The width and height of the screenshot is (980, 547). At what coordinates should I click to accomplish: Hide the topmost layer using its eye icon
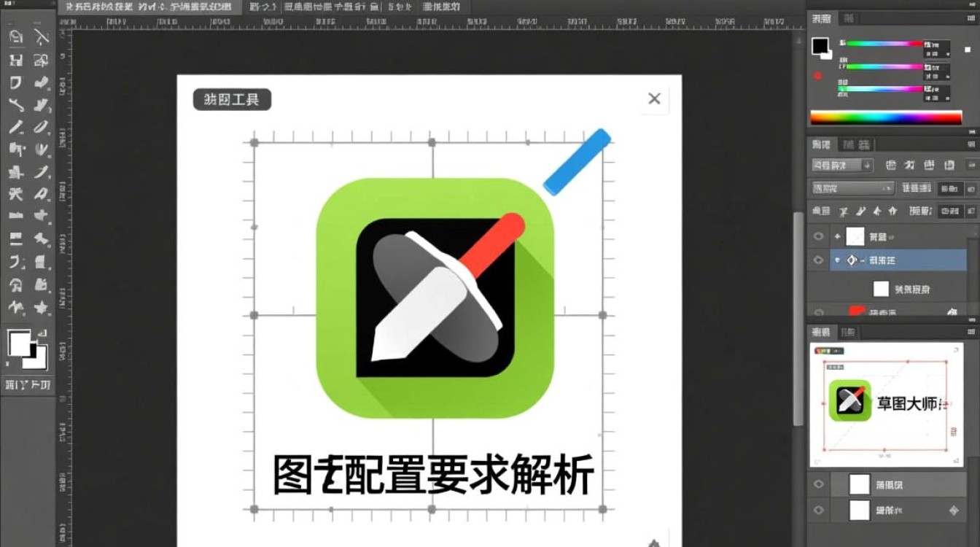pos(818,236)
